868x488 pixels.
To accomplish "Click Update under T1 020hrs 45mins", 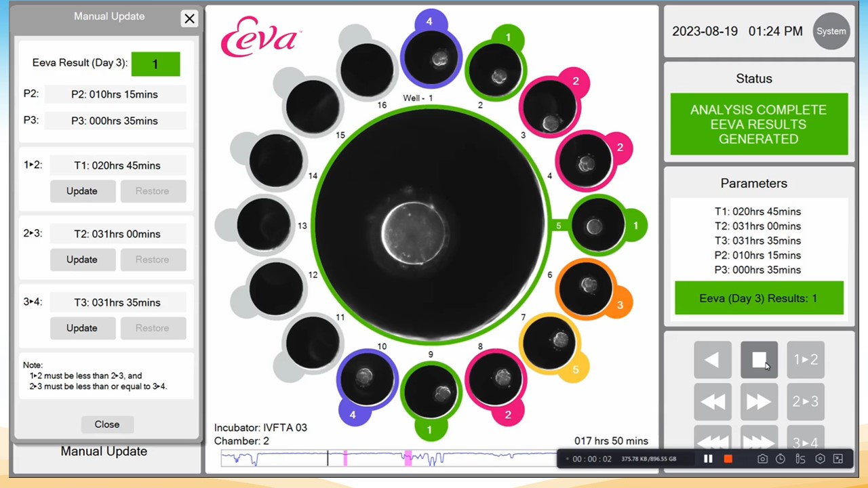I will click(82, 191).
